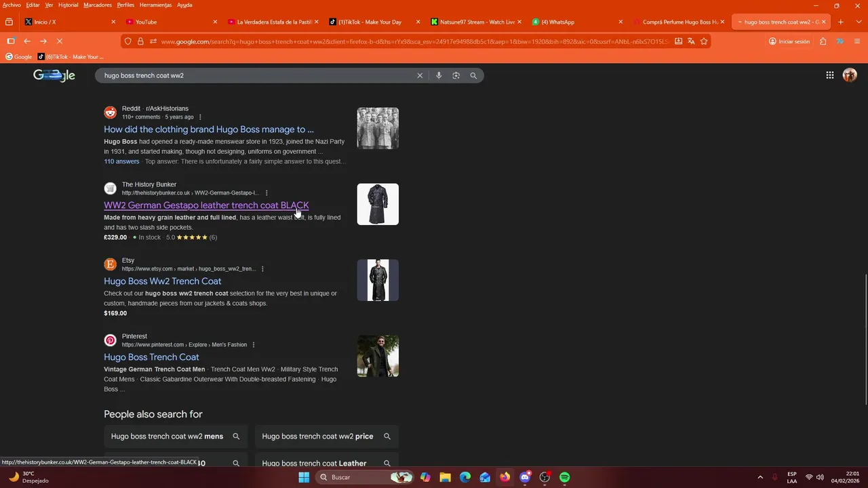Screen dimensions: 868x488
Task: Click the tracking protection shield icon
Action: click(127, 41)
